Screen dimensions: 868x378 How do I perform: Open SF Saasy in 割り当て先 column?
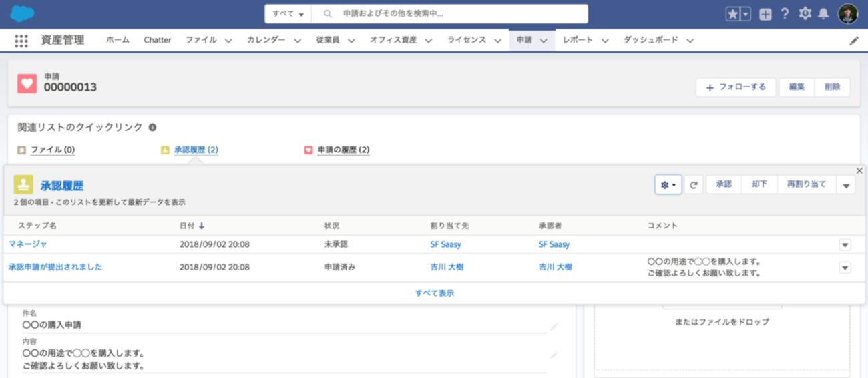[446, 244]
